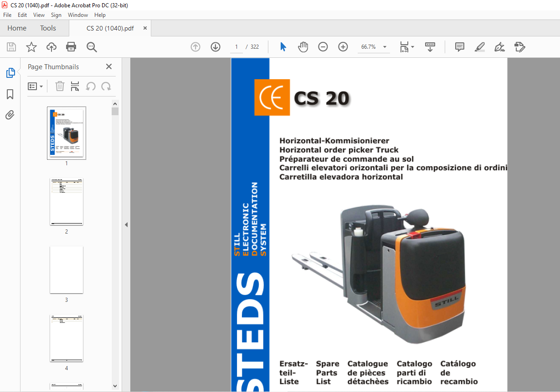The image size is (560, 392).
Task: Add the document to starred favorites
Action: point(31,47)
